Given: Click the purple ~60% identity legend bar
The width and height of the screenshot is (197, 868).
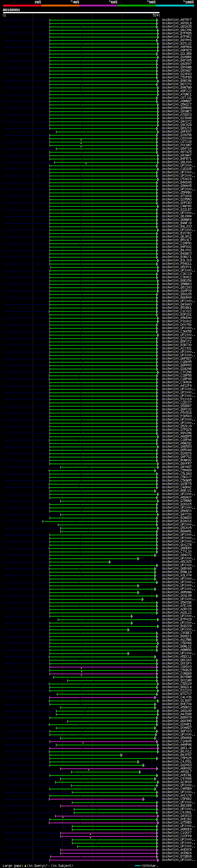Looking at the screenshot, I should coord(98,6).
